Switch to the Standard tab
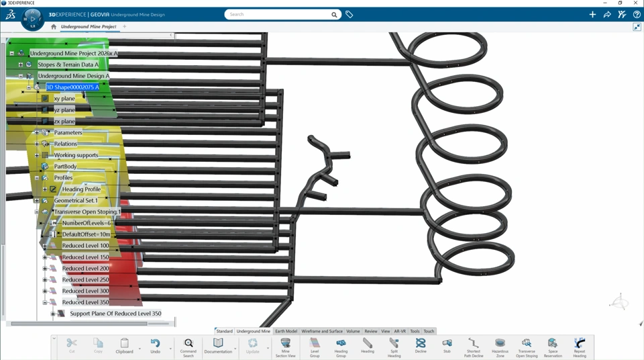Screen dimensions: 644x360 coord(224,331)
